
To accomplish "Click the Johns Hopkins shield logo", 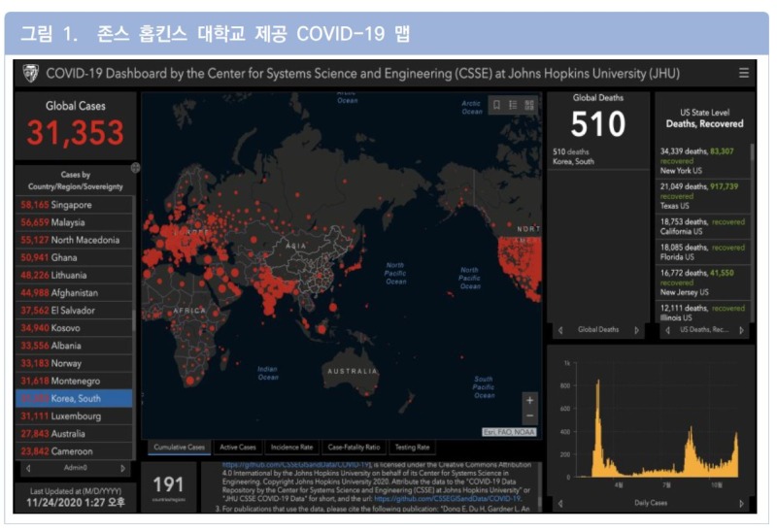I will point(31,74).
